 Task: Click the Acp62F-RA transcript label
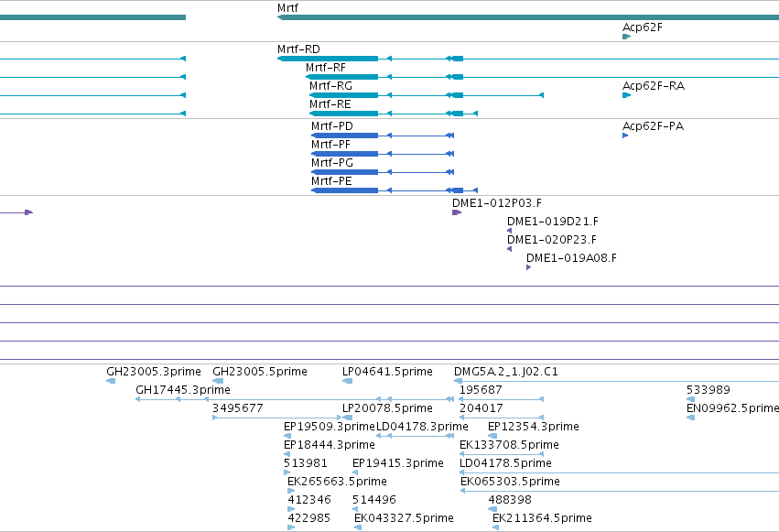654,86
